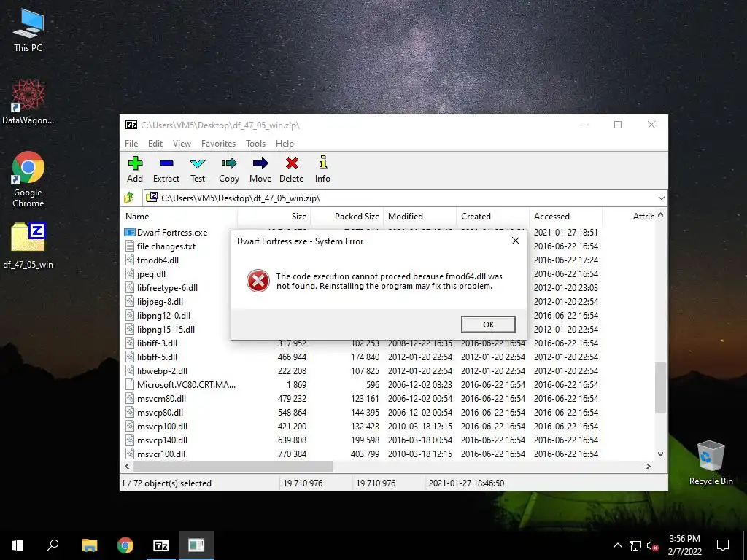The width and height of the screenshot is (747, 560).
Task: Go up one folder level icon
Action: (129, 198)
